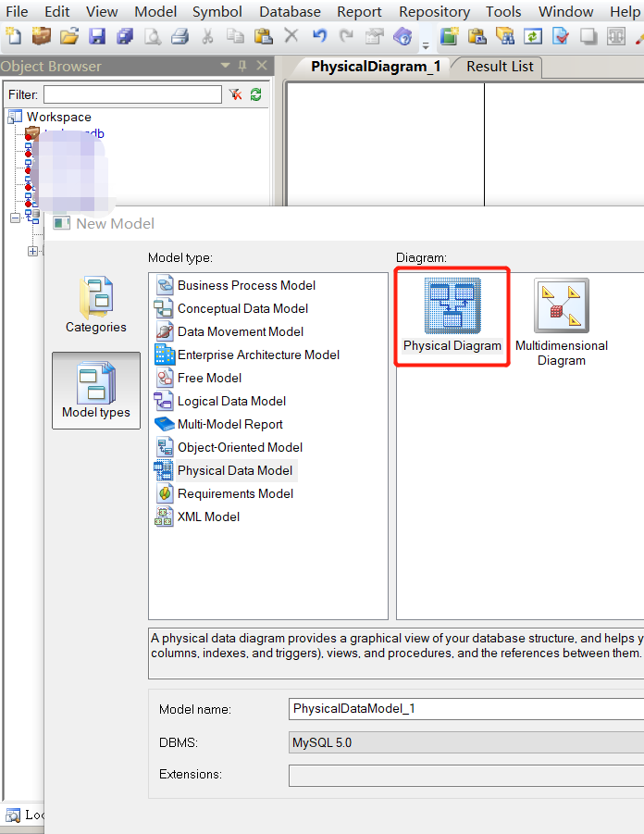Open the Model menu
Viewport: 644px width, 834px height.
coord(155,12)
